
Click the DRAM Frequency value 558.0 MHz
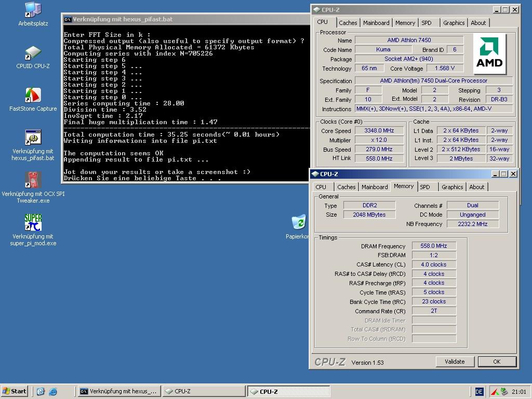[434, 246]
